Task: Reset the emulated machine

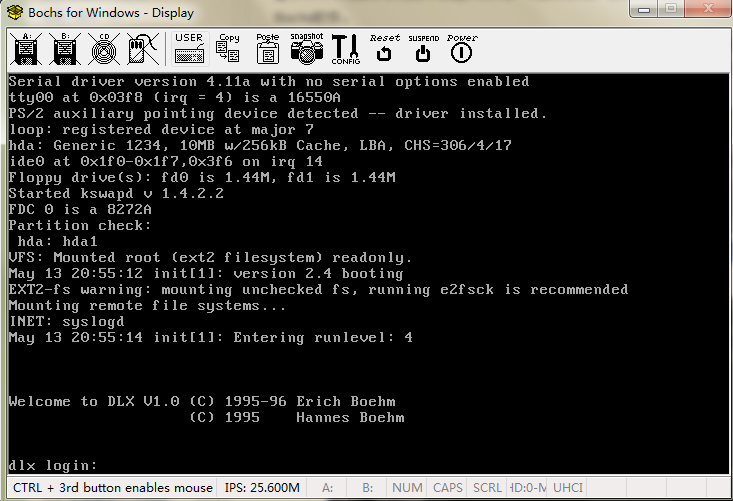Action: point(384,48)
